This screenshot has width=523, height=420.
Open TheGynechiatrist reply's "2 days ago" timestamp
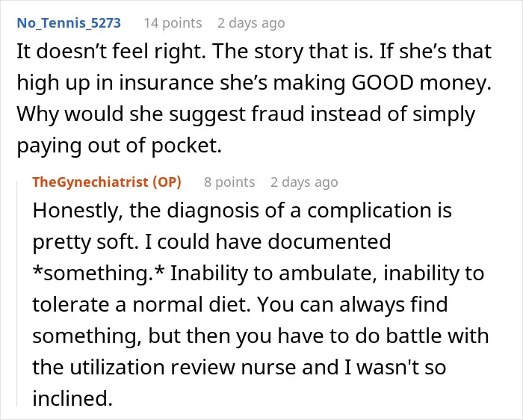click(x=304, y=182)
